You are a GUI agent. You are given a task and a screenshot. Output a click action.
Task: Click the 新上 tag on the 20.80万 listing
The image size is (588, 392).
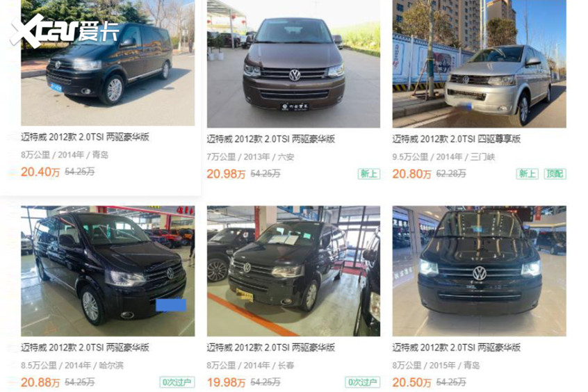[528, 174]
